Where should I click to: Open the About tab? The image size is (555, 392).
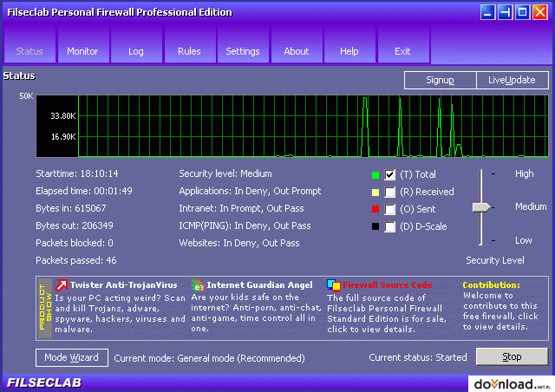tap(297, 46)
